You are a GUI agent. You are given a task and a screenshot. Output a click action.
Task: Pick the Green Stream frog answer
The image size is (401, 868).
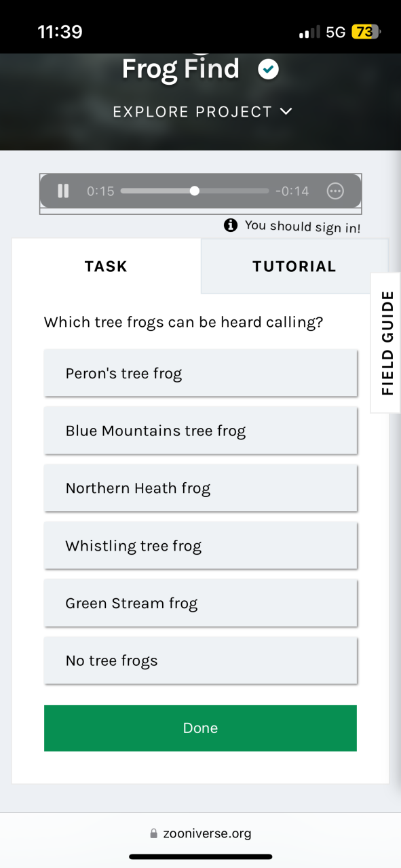pos(200,603)
